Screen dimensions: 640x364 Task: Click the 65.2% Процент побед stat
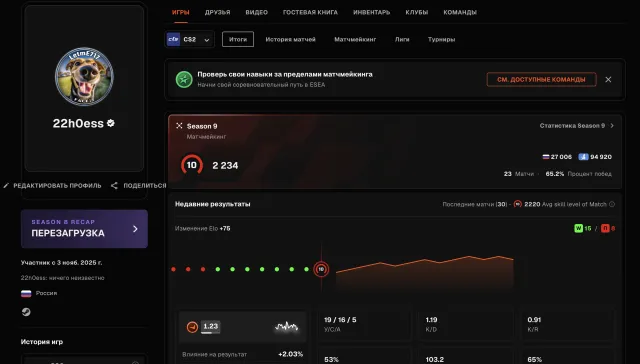578,174
